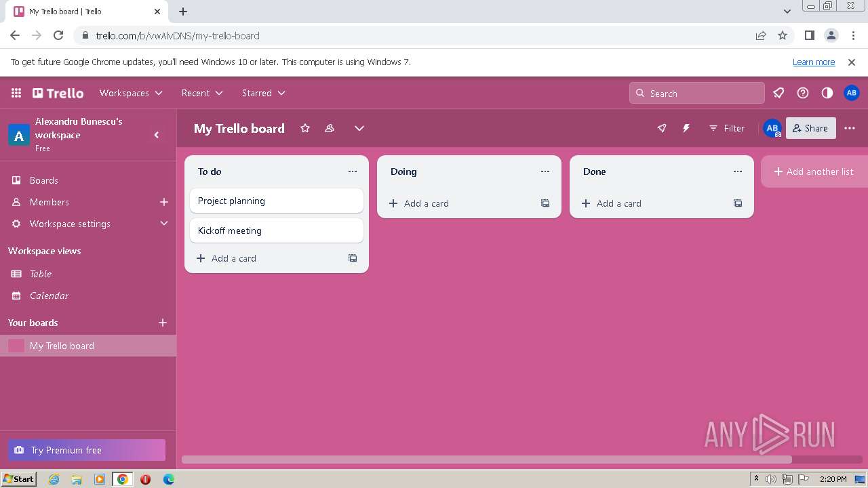Add another list to board
Viewport: 868px width, 488px height.
tap(814, 171)
